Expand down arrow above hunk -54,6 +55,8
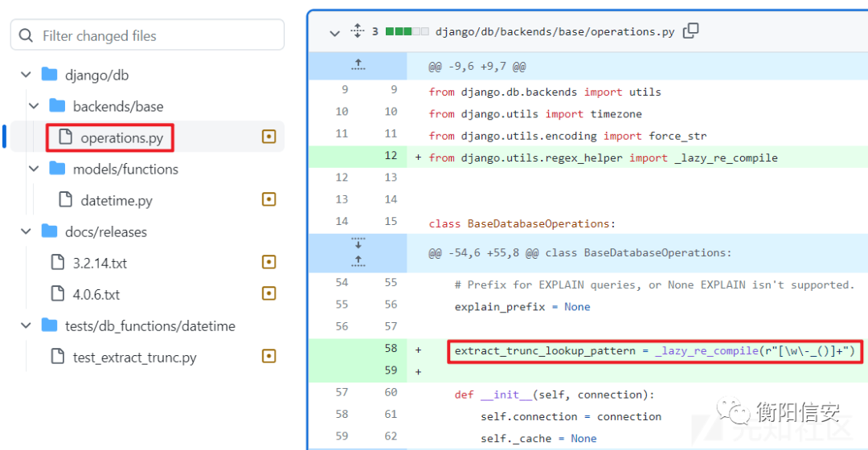Image resolution: width=868 pixels, height=450 pixels. (358, 243)
